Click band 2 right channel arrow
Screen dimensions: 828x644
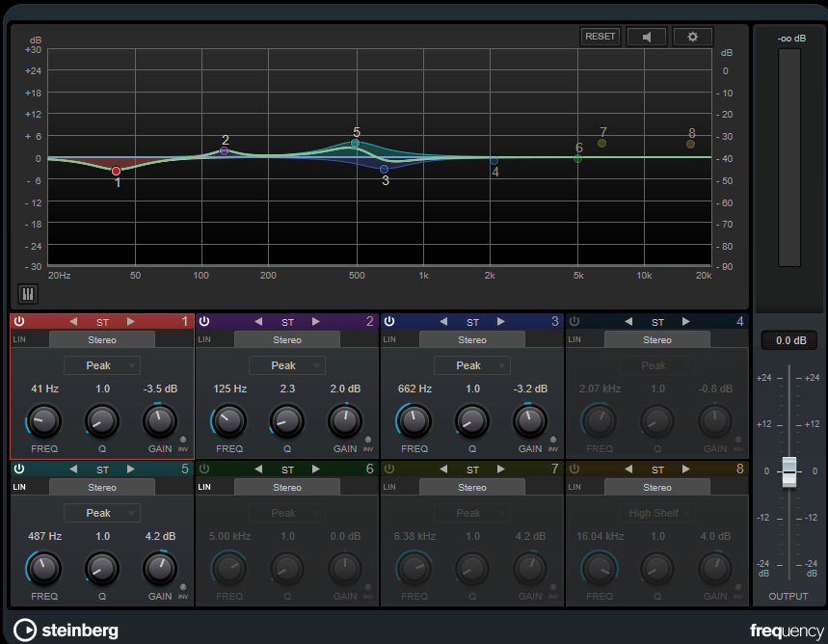tap(316, 322)
